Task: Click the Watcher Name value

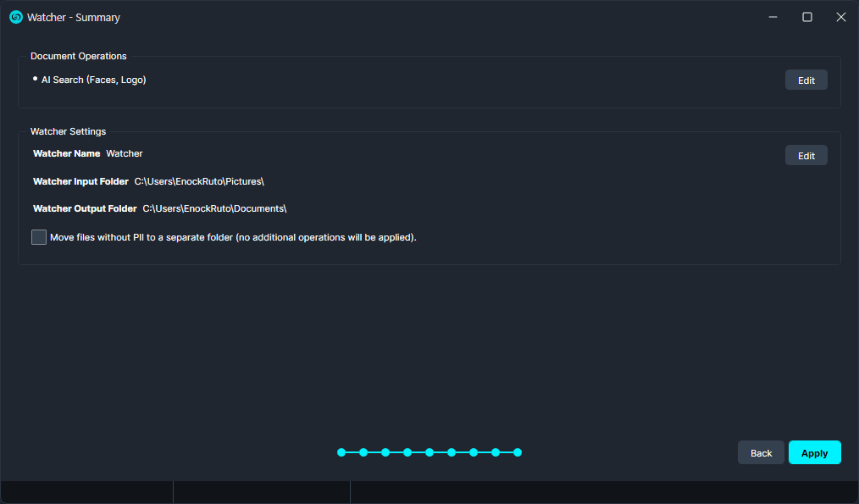Action: pos(125,153)
